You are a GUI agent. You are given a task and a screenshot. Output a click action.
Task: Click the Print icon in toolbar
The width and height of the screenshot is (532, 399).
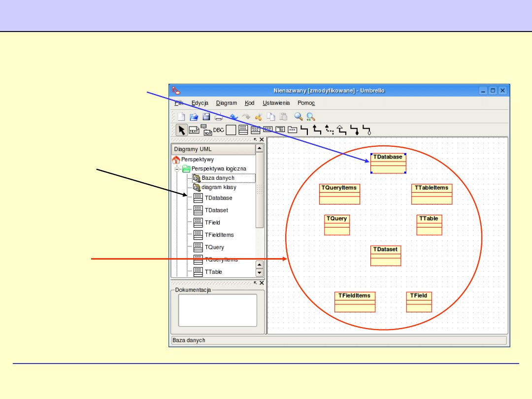(219, 117)
